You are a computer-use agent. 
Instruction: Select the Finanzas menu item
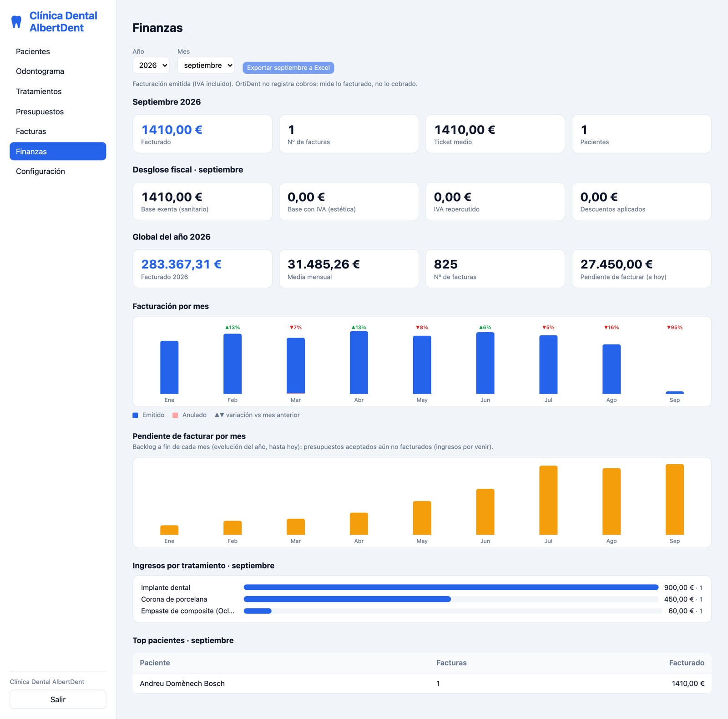pos(58,152)
